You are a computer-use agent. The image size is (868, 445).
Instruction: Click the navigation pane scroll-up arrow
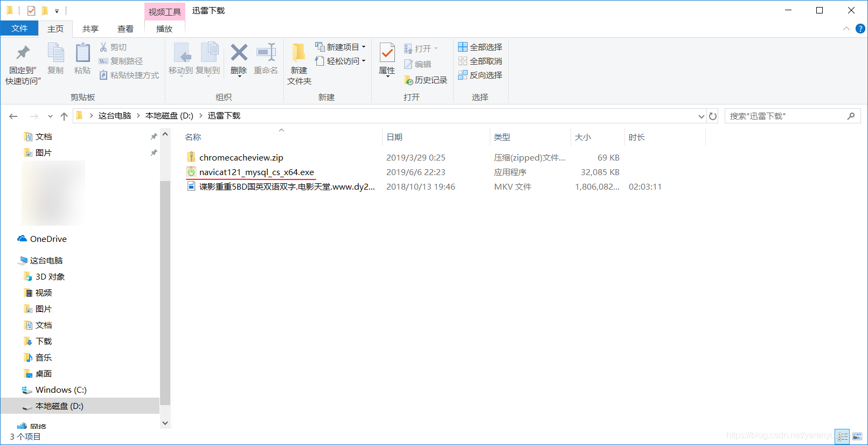165,134
